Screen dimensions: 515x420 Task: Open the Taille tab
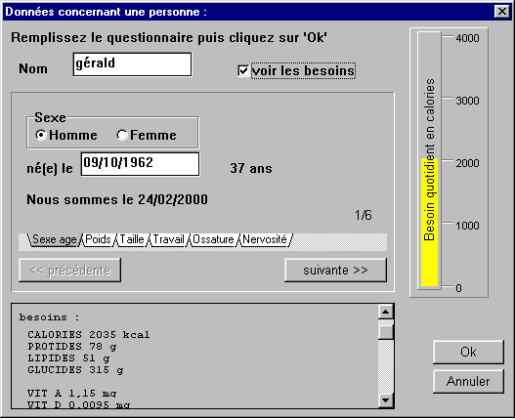pyautogui.click(x=132, y=239)
